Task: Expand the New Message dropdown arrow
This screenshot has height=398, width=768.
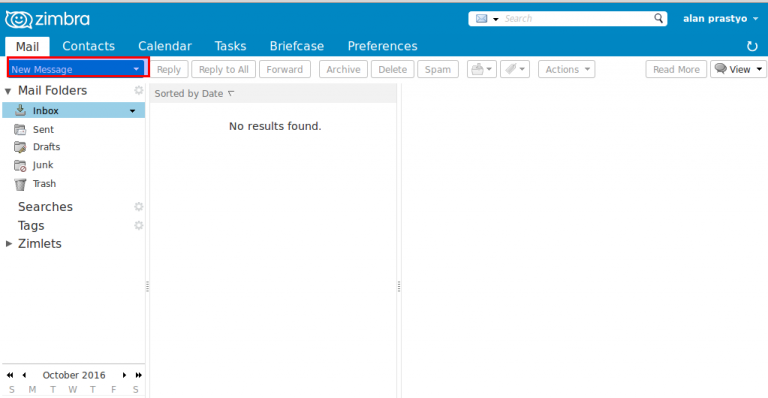Action: (136, 69)
